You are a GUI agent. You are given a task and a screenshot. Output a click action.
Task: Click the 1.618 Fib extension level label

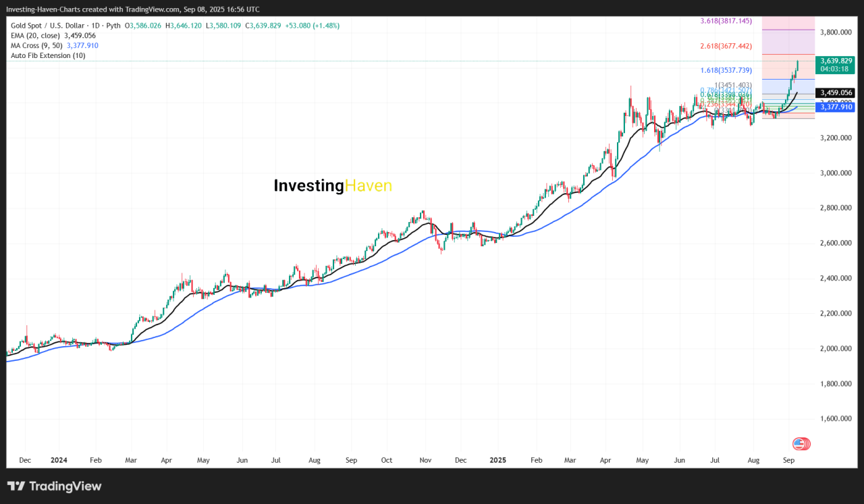pyautogui.click(x=726, y=70)
